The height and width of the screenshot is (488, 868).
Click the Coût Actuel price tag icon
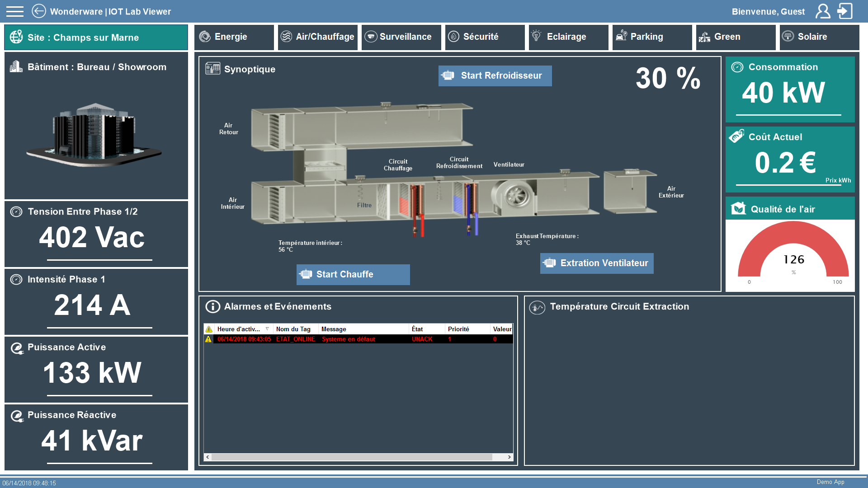coord(736,136)
